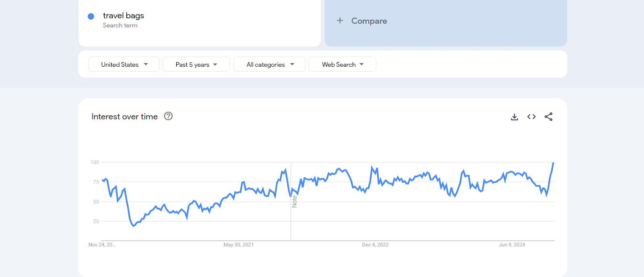The image size is (644, 277).
Task: Open the embed code icon
Action: pos(531,117)
